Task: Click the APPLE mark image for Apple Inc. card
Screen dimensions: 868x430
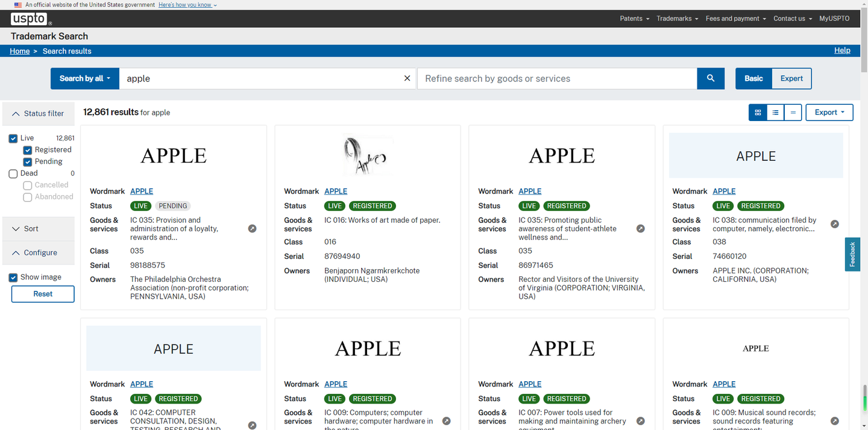Action: pos(756,155)
